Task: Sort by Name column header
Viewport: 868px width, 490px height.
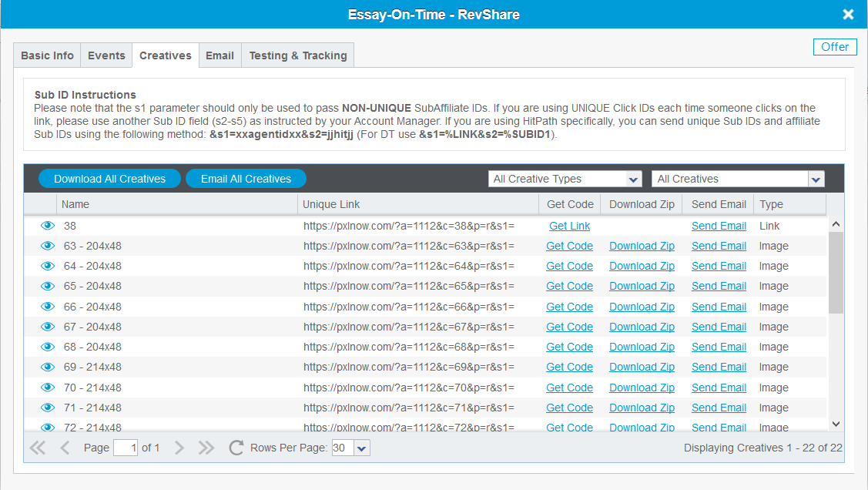Action: point(177,204)
